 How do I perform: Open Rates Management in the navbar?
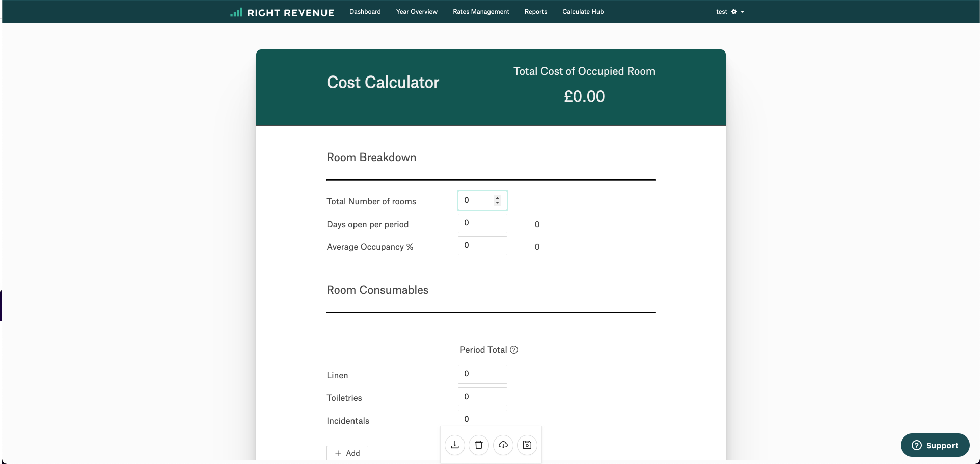click(x=481, y=12)
